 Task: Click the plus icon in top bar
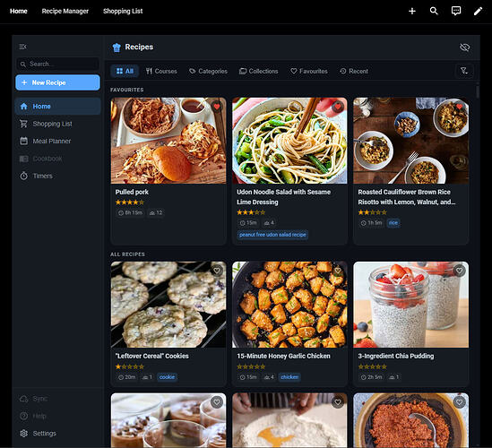point(412,12)
